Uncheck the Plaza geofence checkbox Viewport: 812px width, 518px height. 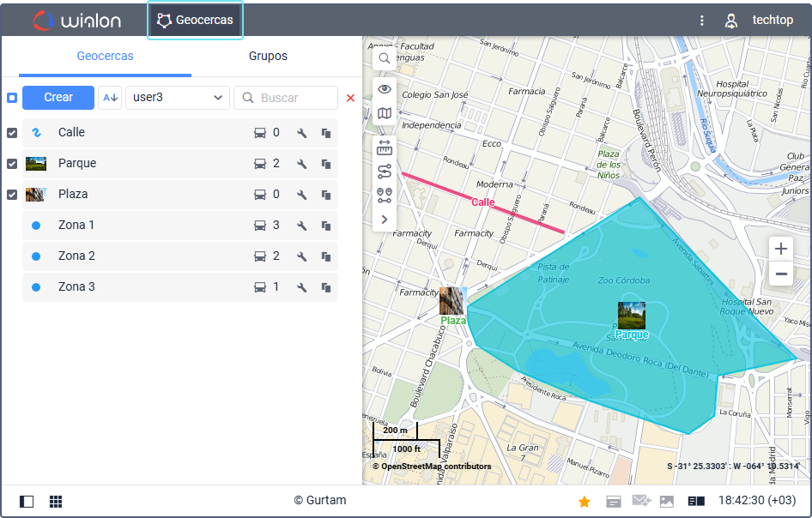click(x=12, y=195)
